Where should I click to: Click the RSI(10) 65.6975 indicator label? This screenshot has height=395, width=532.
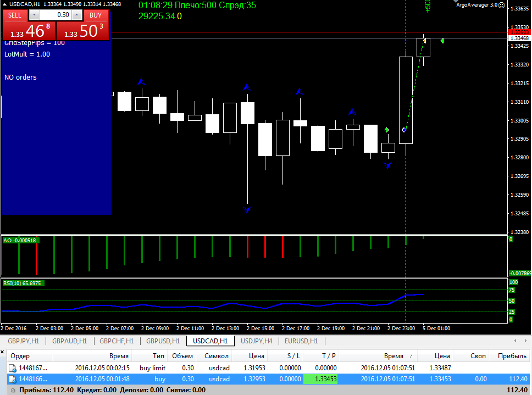(x=23, y=283)
